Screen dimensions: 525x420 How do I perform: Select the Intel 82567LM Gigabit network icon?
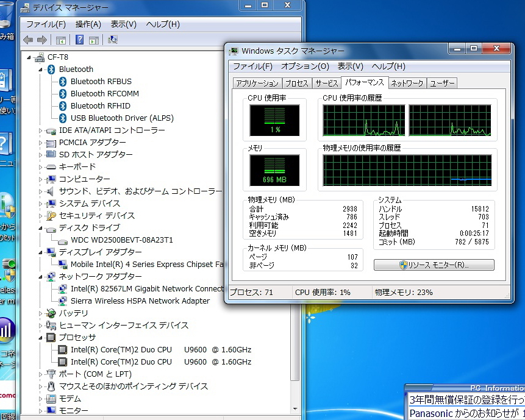[63, 289]
